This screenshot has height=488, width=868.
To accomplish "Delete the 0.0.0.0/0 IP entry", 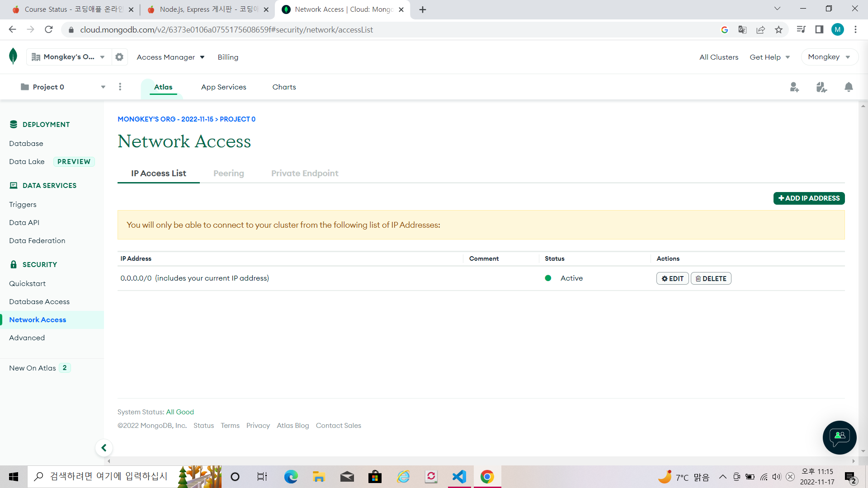I will 711,278.
